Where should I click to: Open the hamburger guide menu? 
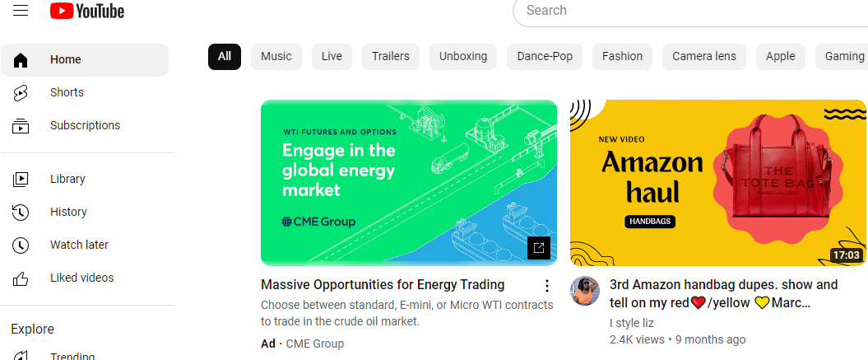pyautogui.click(x=21, y=11)
